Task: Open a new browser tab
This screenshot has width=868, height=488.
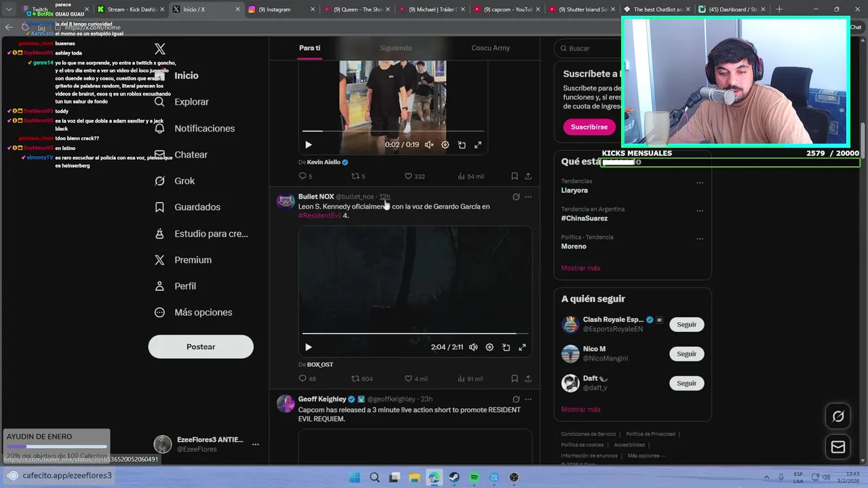Action: [778, 9]
